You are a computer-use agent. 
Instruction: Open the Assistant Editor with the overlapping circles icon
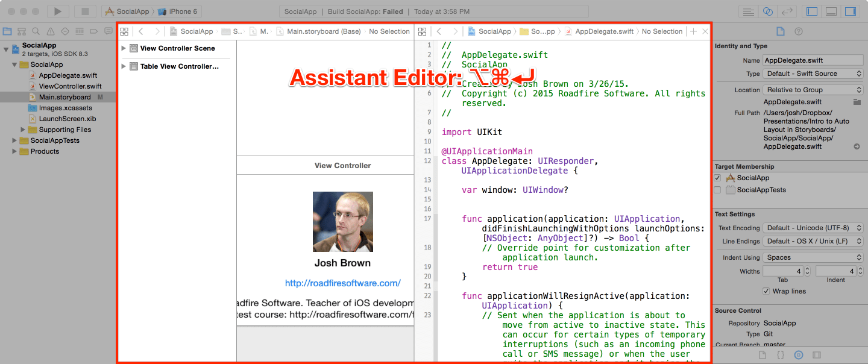[767, 11]
